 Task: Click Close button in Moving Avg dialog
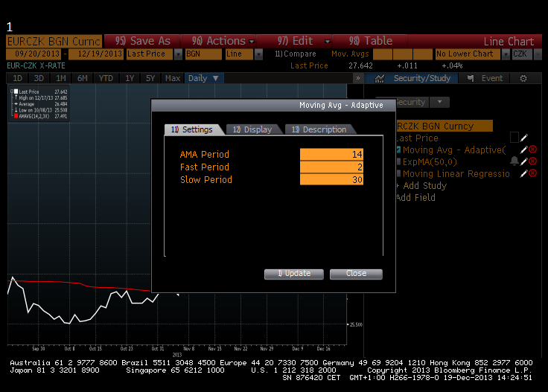click(x=356, y=274)
